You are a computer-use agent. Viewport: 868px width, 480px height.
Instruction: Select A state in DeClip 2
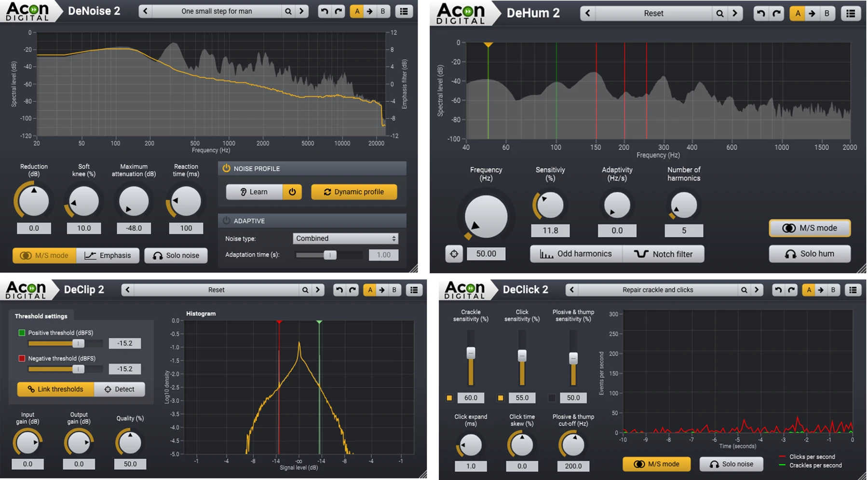(x=370, y=290)
